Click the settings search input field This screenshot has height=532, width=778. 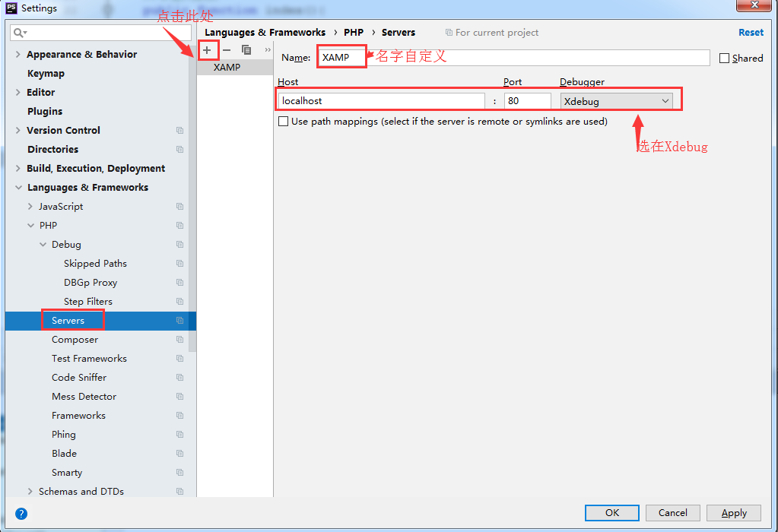(x=100, y=33)
